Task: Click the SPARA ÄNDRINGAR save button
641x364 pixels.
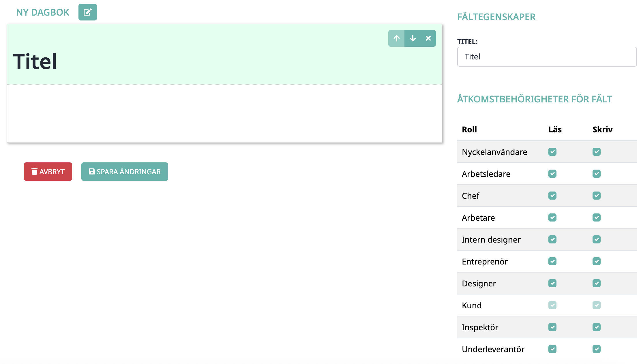Action: [x=125, y=172]
